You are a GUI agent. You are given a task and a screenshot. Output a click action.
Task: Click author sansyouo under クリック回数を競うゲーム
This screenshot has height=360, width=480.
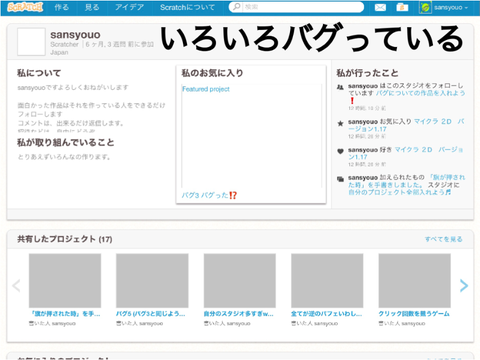(413, 323)
